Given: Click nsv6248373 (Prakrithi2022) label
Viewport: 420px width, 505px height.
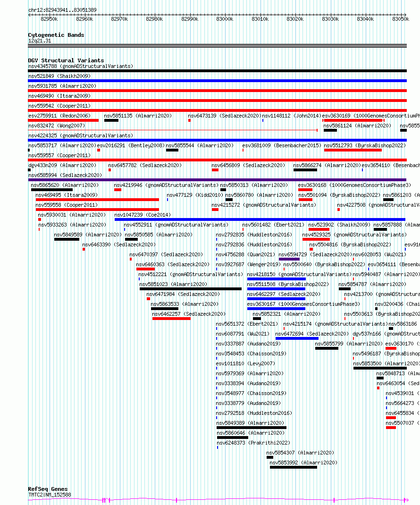Looking at the screenshot, I should [253, 443].
